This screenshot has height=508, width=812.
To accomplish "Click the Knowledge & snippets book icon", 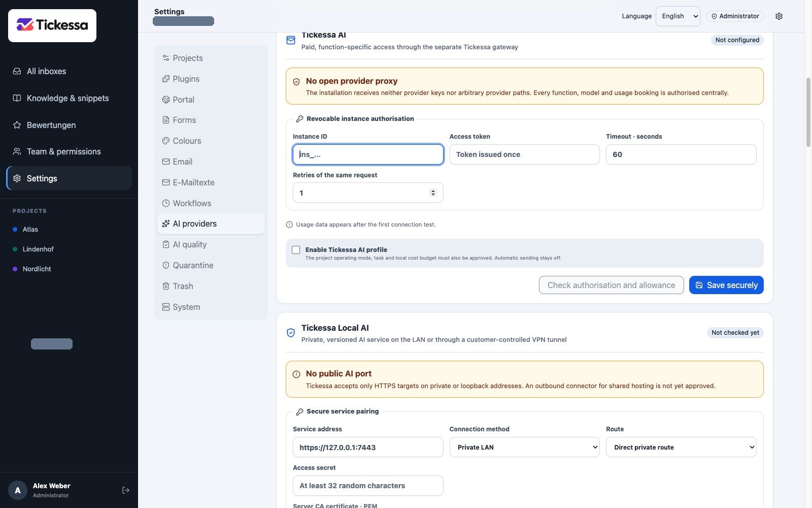I will (x=17, y=98).
